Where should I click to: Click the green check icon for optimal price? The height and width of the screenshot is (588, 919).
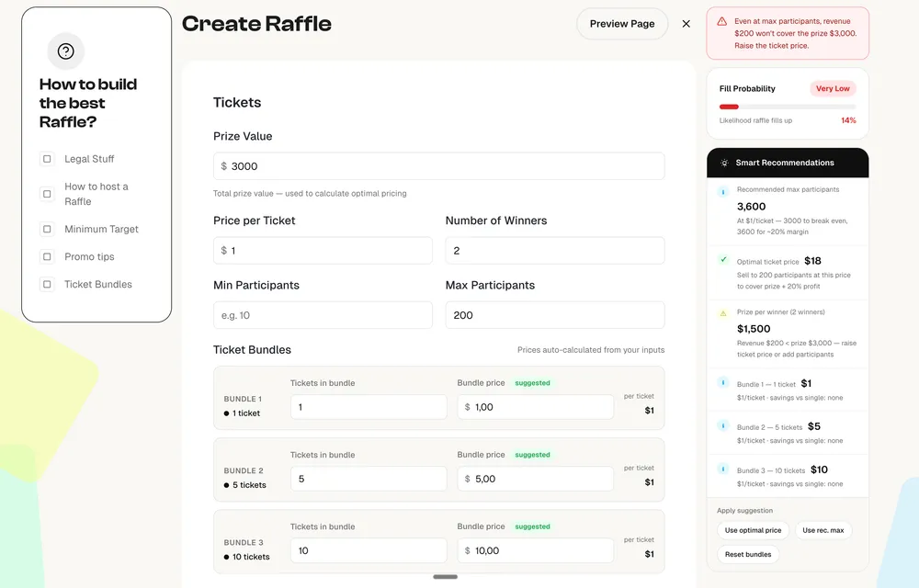[x=723, y=260]
